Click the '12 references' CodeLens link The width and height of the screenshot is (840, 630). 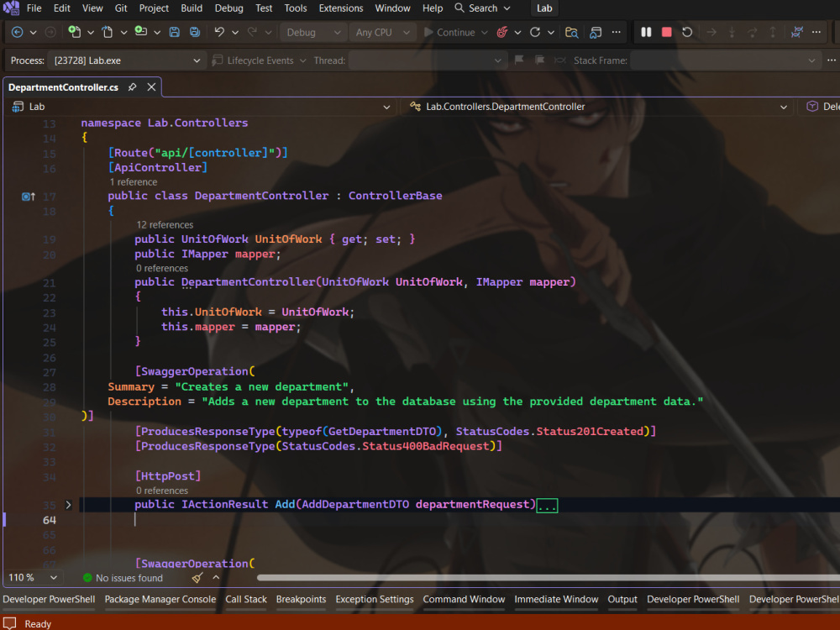[165, 225]
